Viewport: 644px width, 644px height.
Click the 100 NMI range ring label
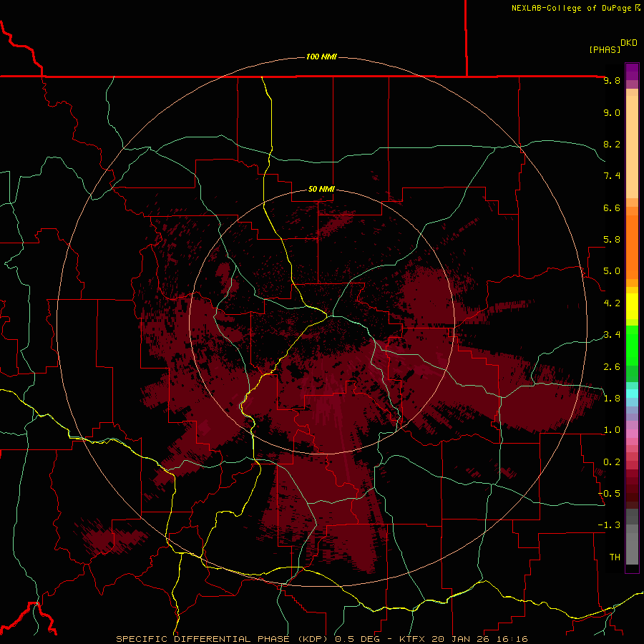tap(321, 57)
